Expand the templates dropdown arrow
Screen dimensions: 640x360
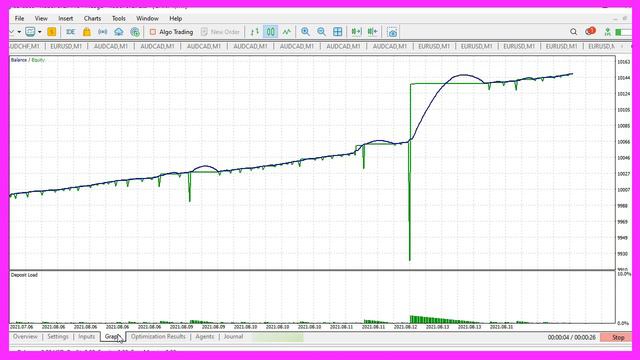click(x=40, y=32)
